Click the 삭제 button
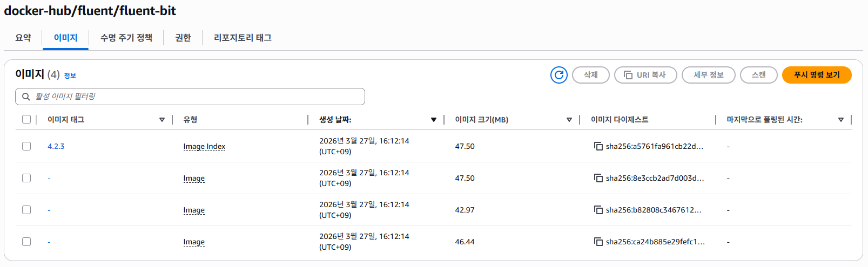This screenshot has height=267, width=868. pyautogui.click(x=591, y=75)
